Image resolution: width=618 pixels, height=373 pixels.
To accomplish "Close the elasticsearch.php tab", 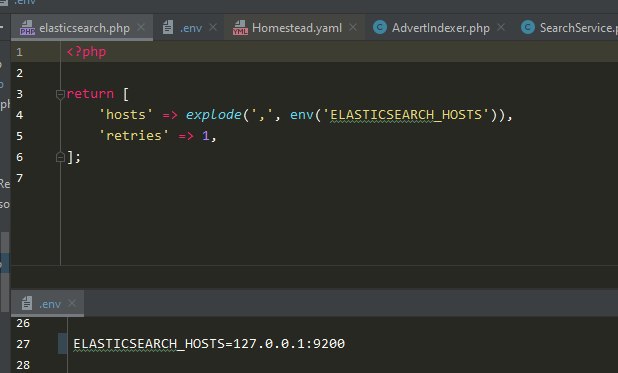I will pyautogui.click(x=141, y=28).
